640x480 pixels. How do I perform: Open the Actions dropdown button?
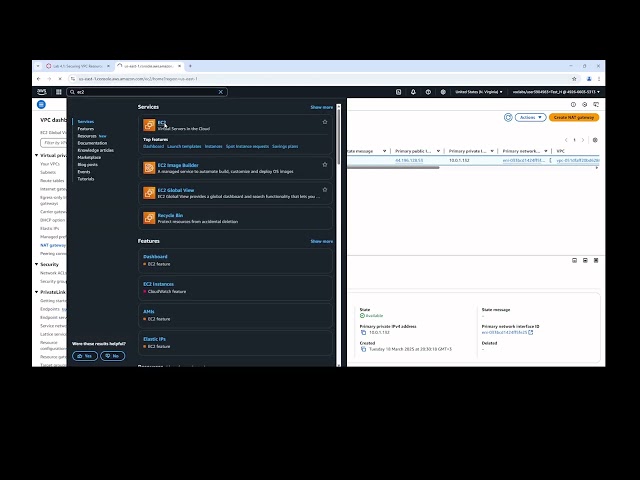pos(531,118)
